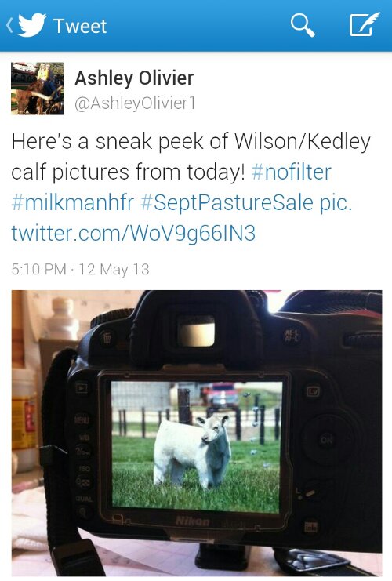Open search with the magnifying glass icon
This screenshot has width=392, height=581.
pyautogui.click(x=303, y=25)
